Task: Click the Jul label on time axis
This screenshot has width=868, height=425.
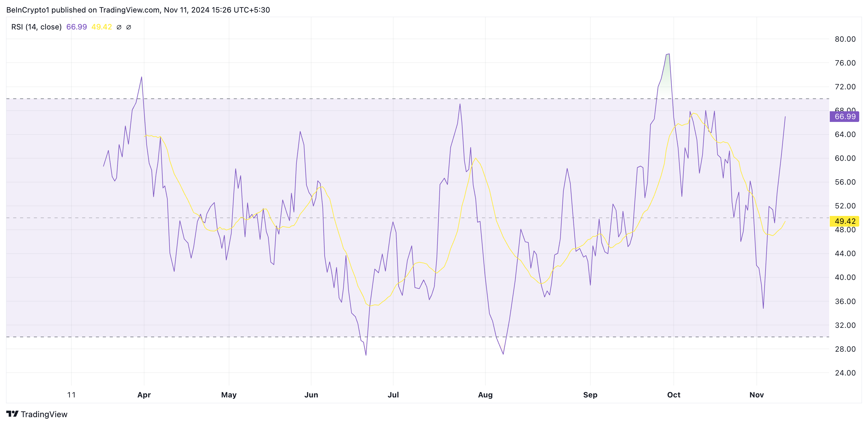Action: pyautogui.click(x=393, y=395)
